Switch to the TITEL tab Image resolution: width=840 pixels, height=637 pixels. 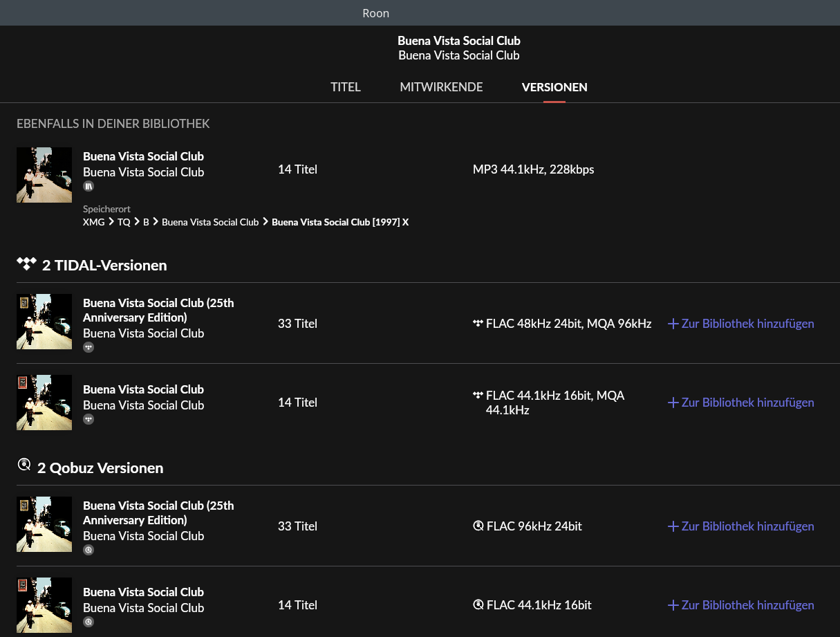pos(346,87)
